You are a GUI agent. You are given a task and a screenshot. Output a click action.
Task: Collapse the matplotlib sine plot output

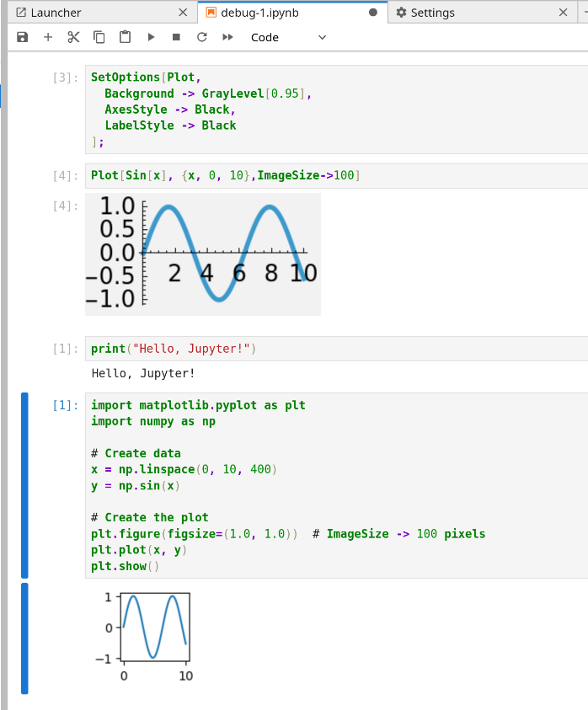coord(24,636)
